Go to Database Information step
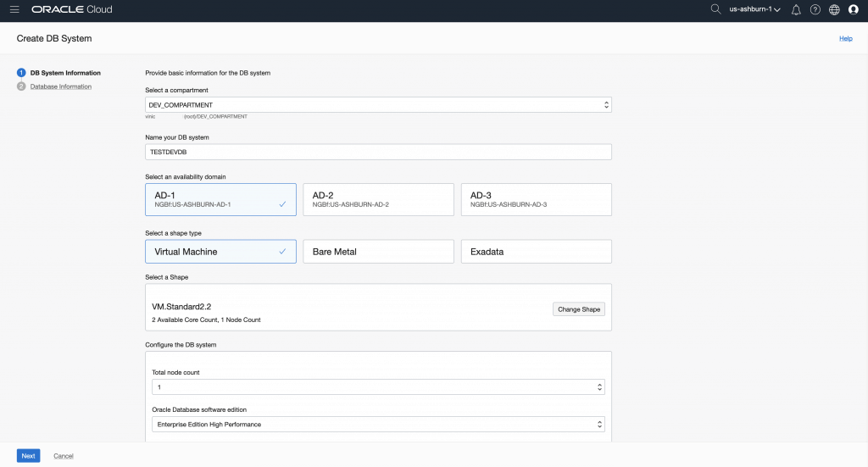Viewport: 868px width, 467px height. tap(60, 86)
